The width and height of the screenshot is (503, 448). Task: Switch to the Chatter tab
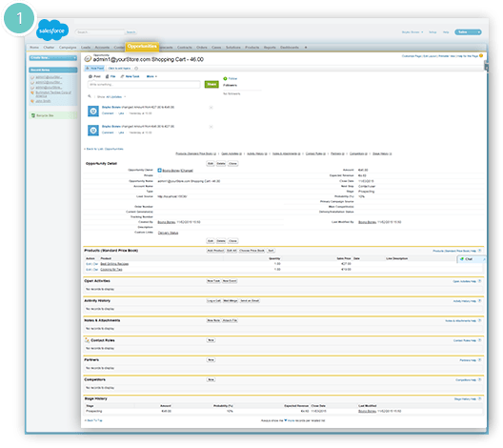pos(49,48)
